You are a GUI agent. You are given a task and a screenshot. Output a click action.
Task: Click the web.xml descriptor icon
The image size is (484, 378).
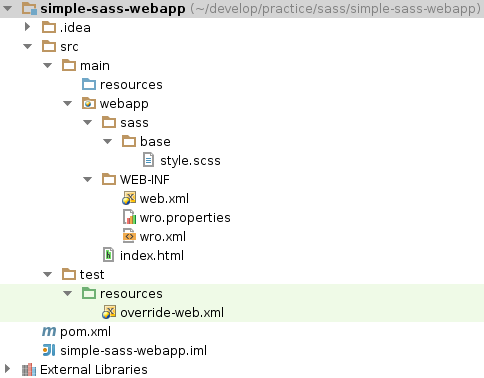click(x=129, y=198)
